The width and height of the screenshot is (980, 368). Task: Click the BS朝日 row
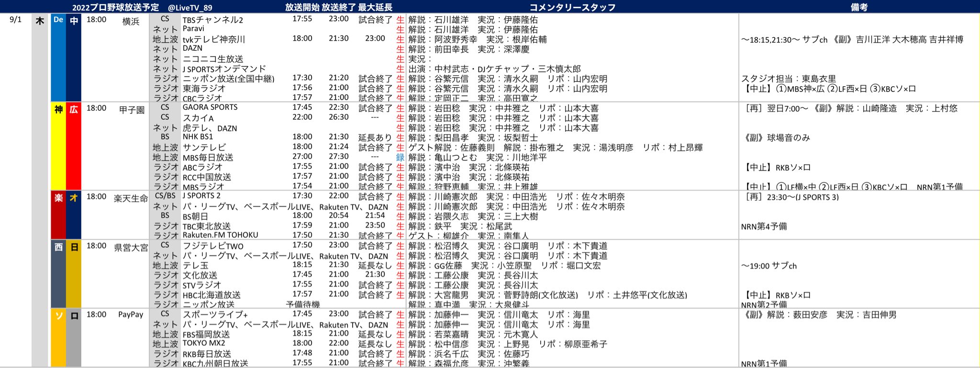195,217
